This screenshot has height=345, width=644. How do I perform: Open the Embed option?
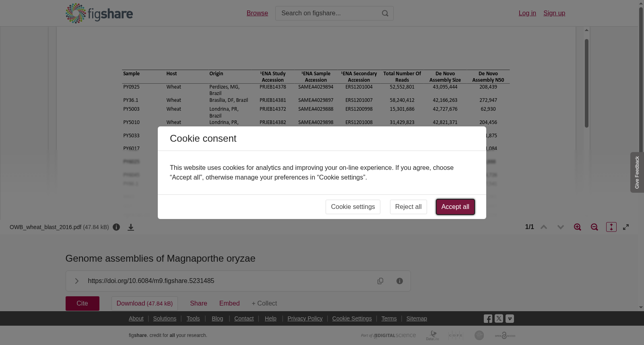[229, 304]
